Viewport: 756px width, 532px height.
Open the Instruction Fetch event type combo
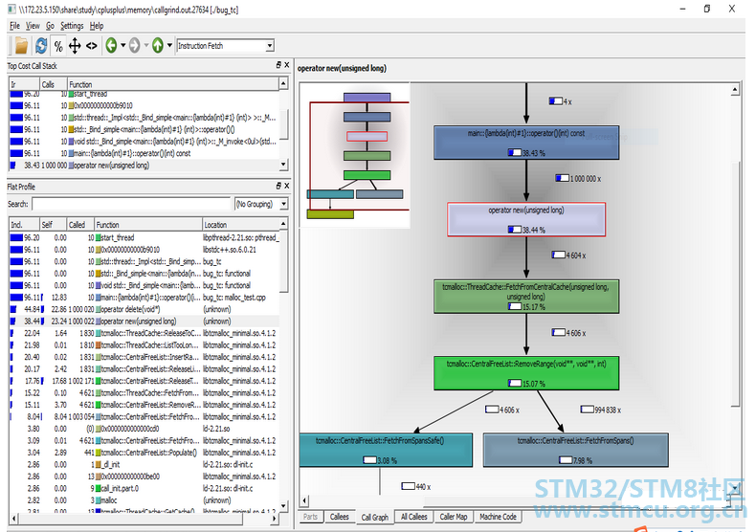pos(225,46)
